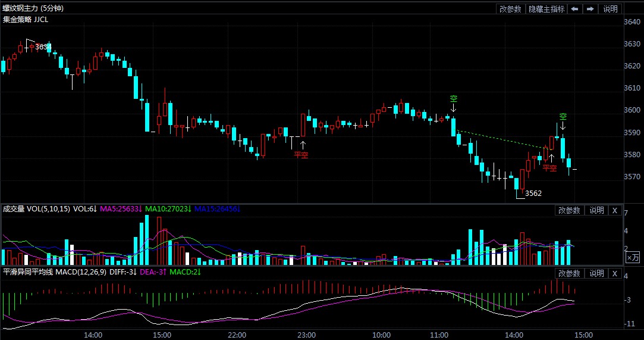The image size is (644, 340).
Task: Click the 10:00 time axis label
Action: (x=382, y=335)
